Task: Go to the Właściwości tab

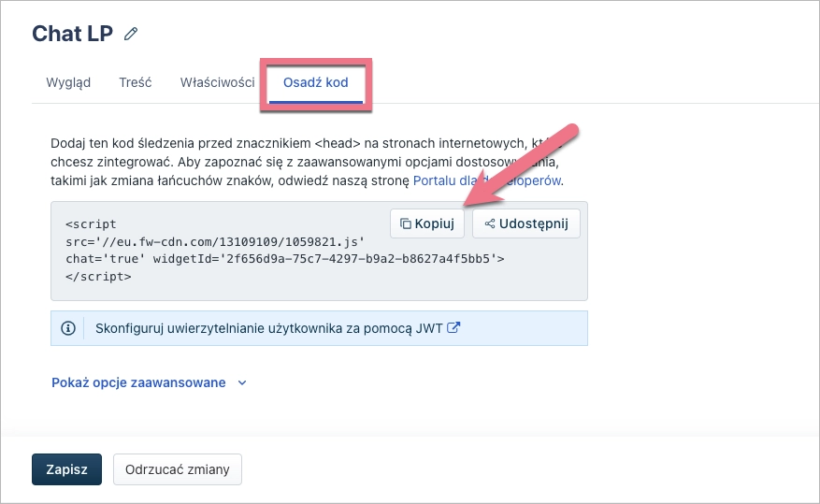Action: pos(217,82)
